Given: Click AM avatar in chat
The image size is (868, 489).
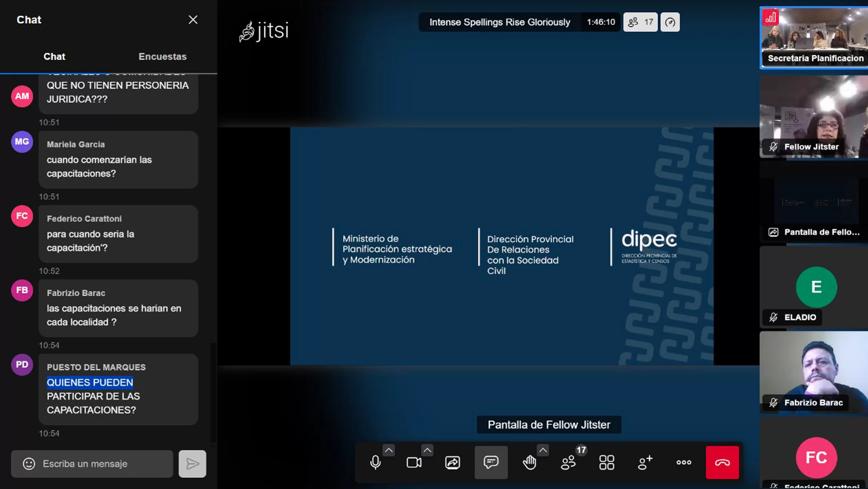Looking at the screenshot, I should click(22, 96).
